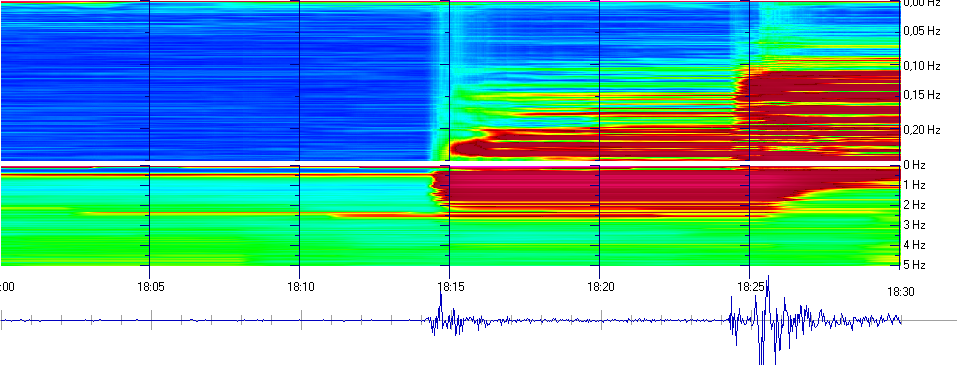Select the 0,20 Hz frequency label

click(x=921, y=129)
